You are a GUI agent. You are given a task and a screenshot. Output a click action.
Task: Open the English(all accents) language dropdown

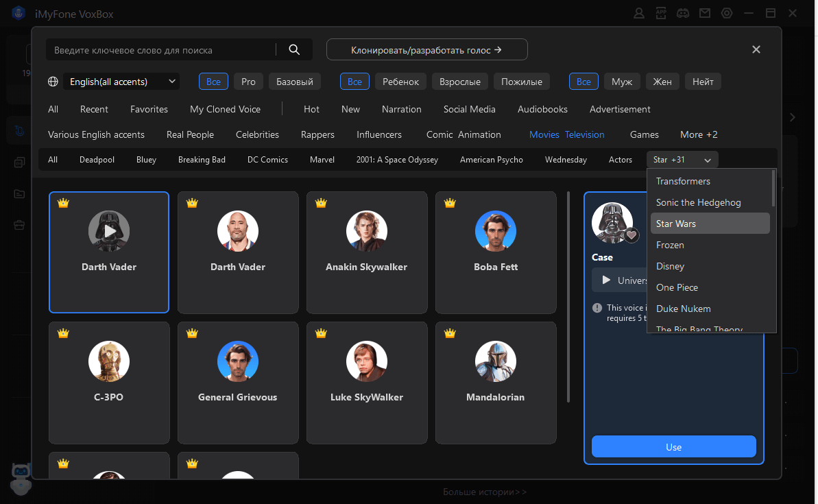[121, 82]
